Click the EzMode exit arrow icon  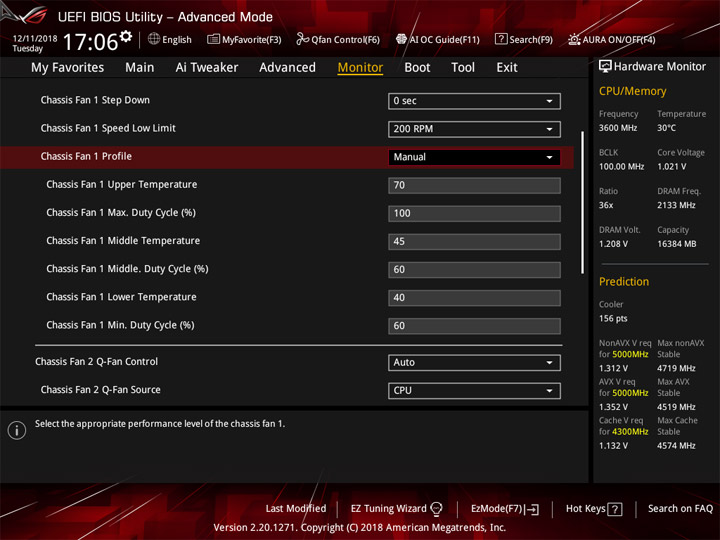tap(532, 509)
